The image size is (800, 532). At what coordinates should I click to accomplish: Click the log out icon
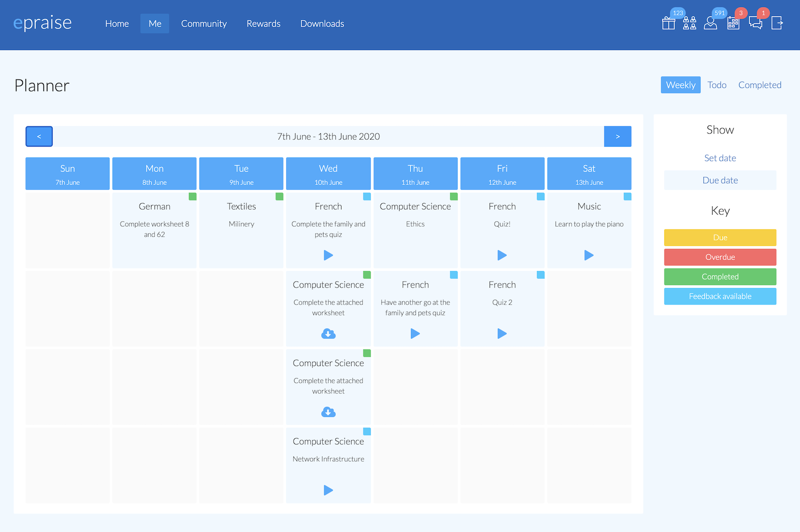click(x=777, y=23)
